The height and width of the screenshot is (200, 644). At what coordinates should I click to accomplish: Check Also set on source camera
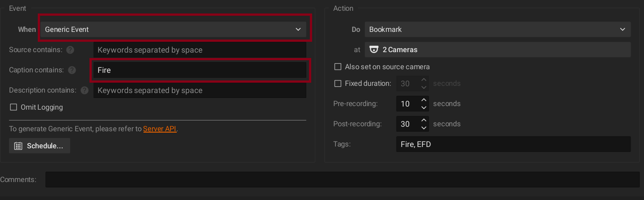(338, 67)
